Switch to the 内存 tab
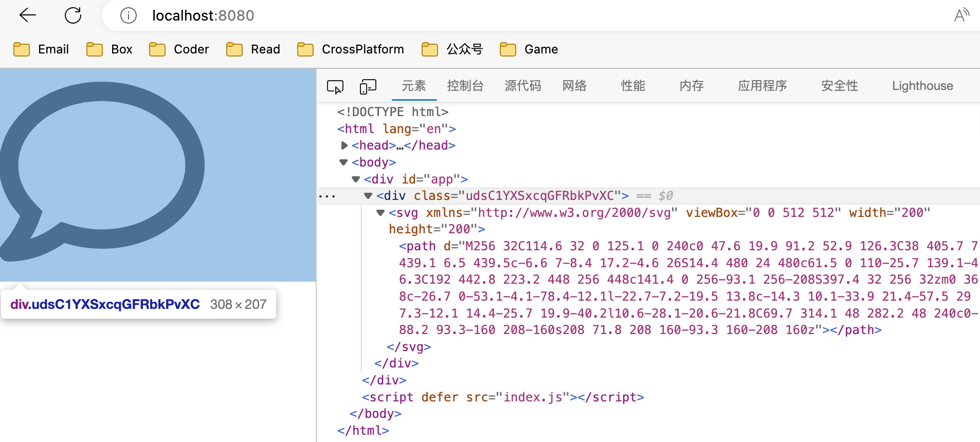 [x=692, y=86]
